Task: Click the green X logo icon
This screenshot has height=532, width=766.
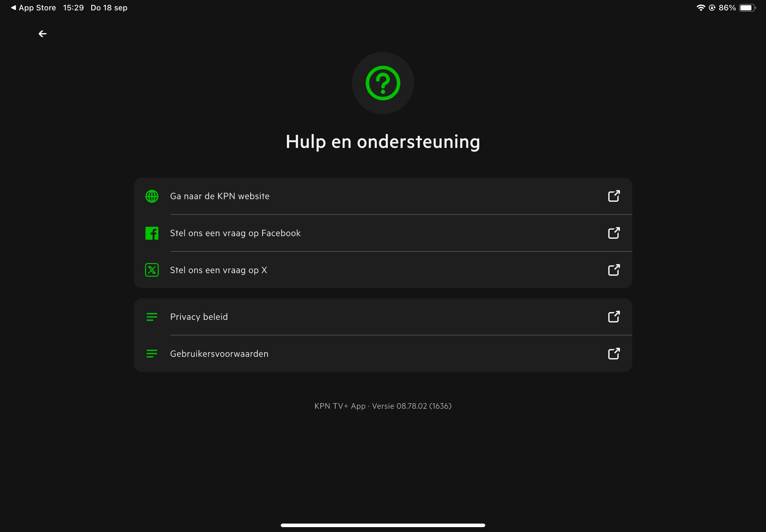Action: tap(152, 270)
